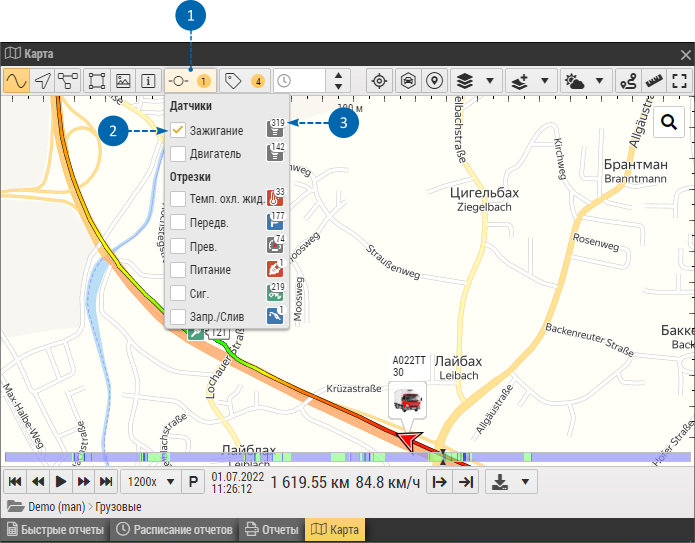
Task: Click the Сиг. icon with 219 badge
Action: 275,293
